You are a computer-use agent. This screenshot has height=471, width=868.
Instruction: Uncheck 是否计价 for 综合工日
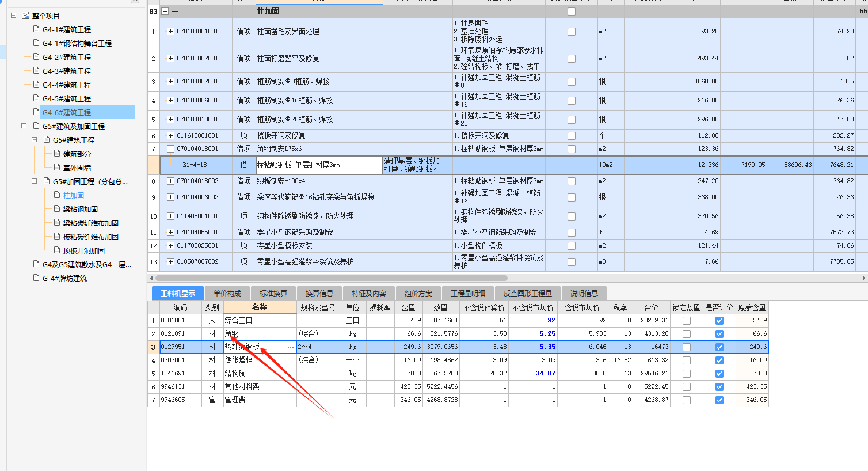tap(719, 321)
